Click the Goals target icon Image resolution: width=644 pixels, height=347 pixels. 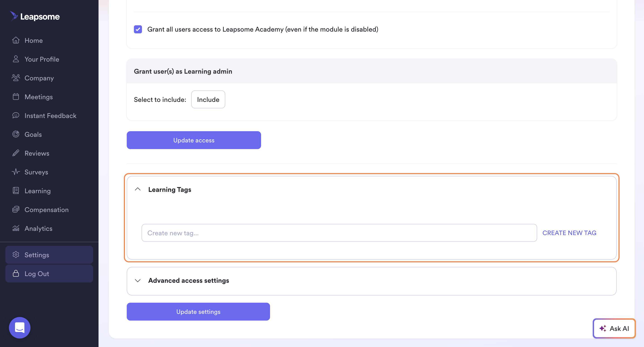point(16,134)
